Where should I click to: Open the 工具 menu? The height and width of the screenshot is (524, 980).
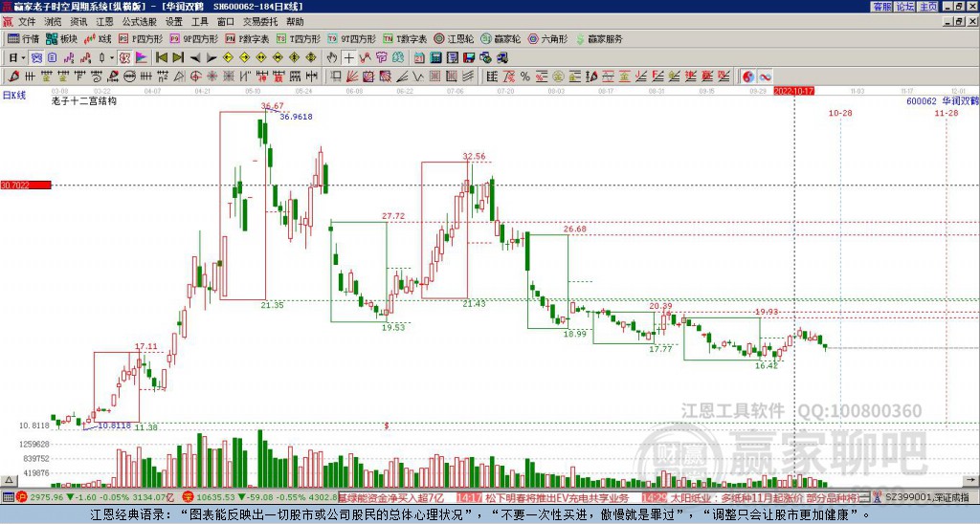coord(199,22)
